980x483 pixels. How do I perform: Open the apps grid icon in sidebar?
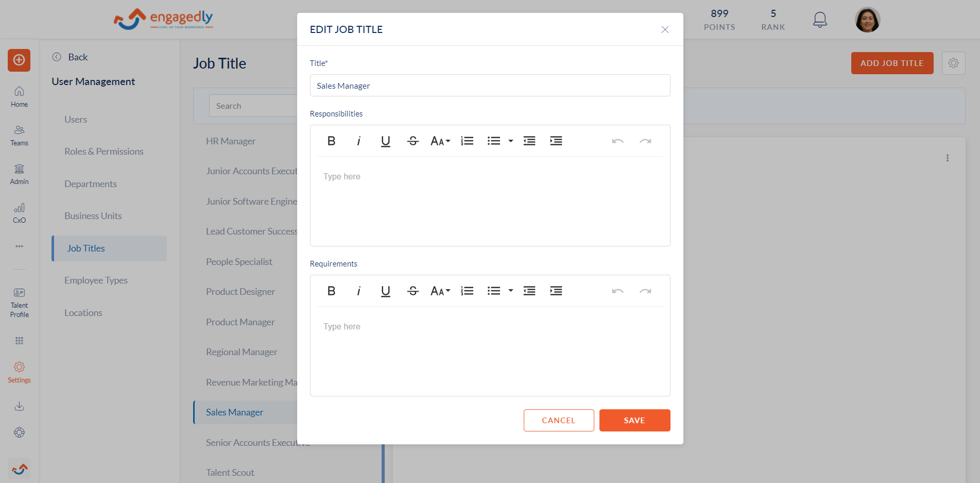point(19,341)
